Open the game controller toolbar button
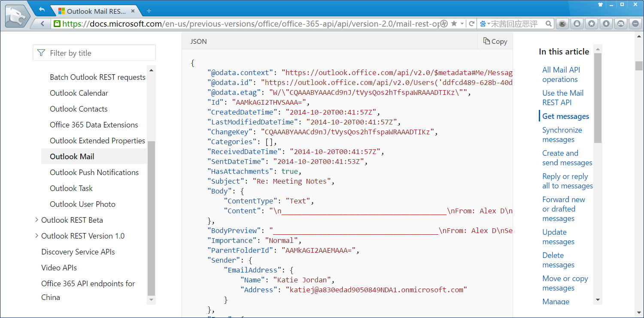The height and width of the screenshot is (318, 644). (621, 24)
